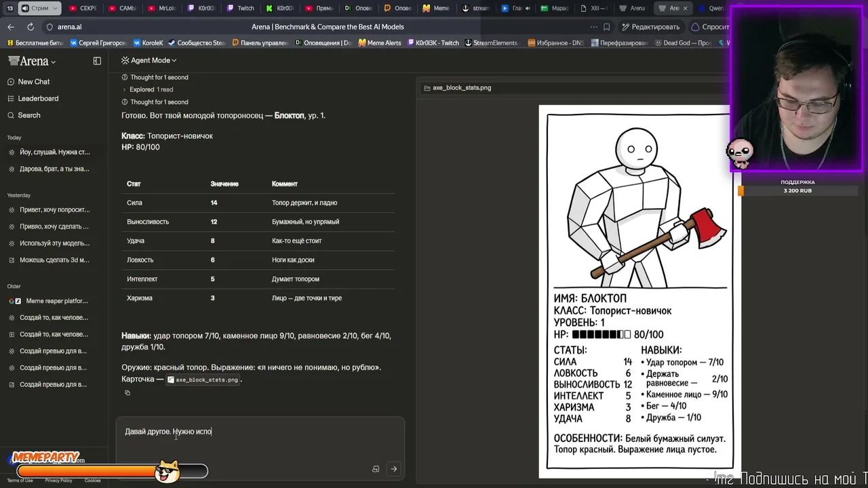Focus the chat message input field
868x488 pixels.
260,432
